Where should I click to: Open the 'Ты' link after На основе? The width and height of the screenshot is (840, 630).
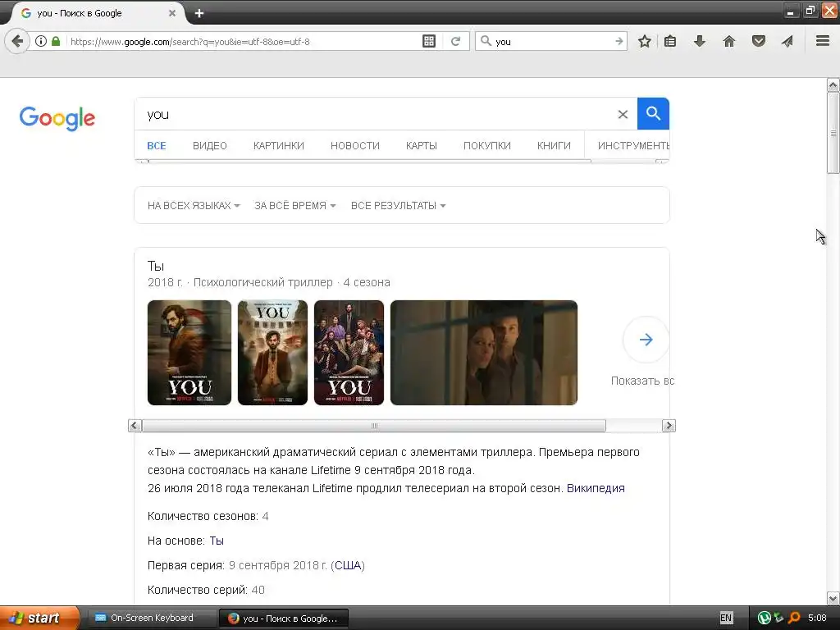click(x=217, y=541)
